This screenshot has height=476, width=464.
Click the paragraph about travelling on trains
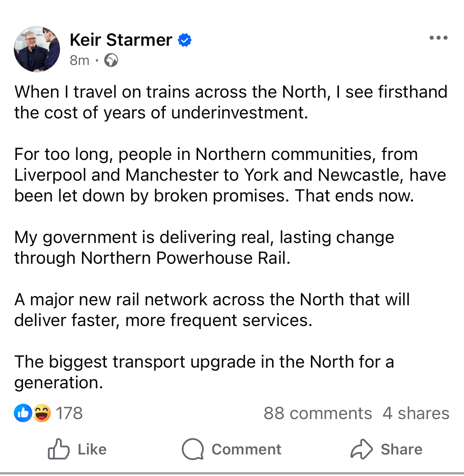click(231, 102)
